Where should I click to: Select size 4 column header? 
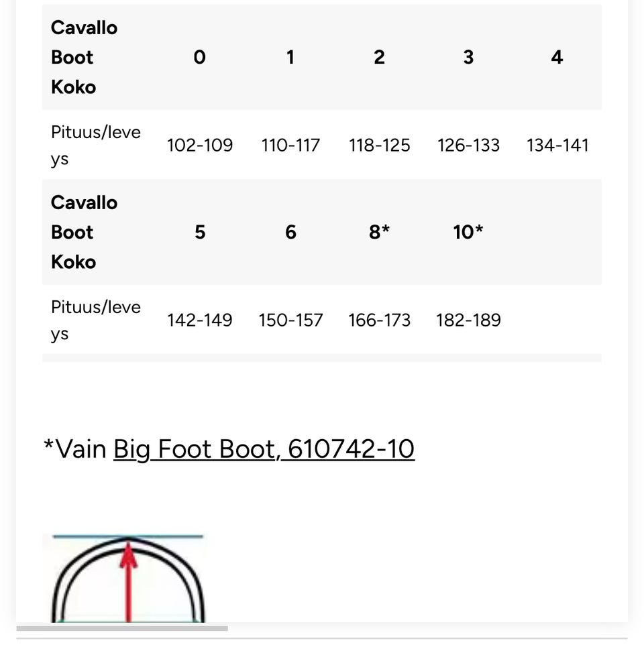(557, 58)
